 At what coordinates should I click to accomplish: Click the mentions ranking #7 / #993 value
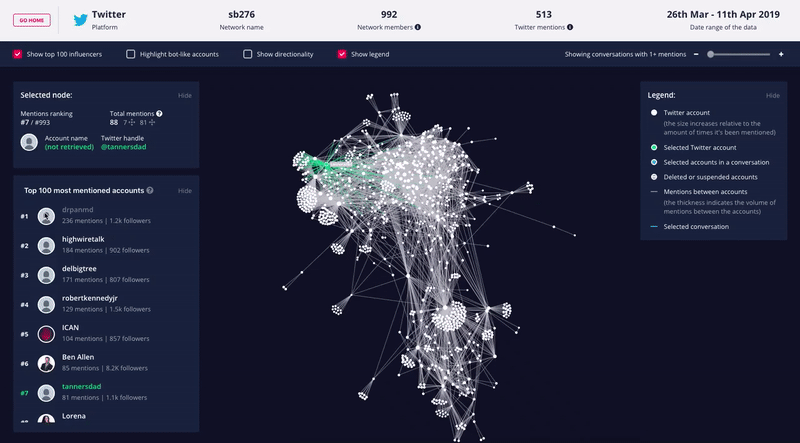[35, 122]
